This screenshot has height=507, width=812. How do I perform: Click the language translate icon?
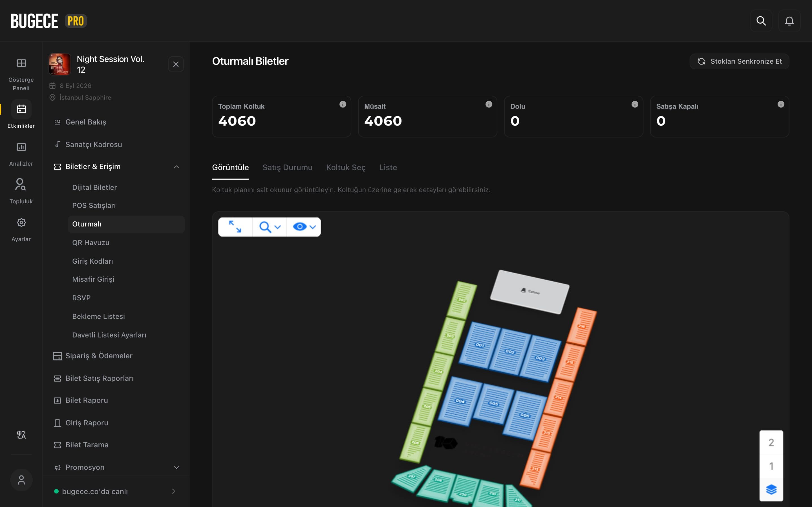[21, 435]
